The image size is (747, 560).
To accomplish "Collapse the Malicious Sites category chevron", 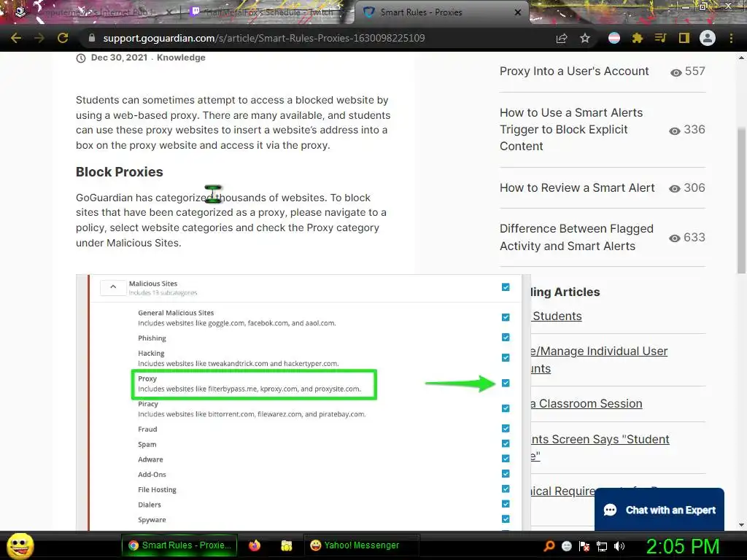I will pos(113,287).
